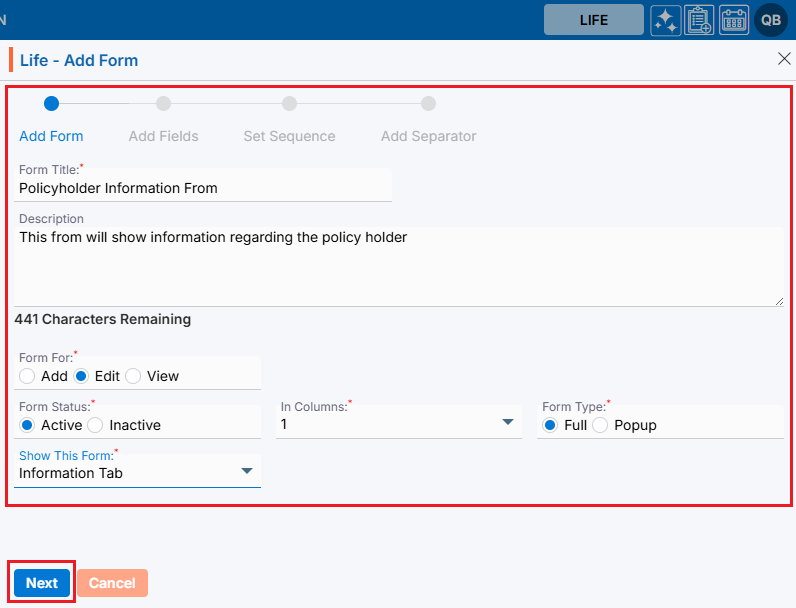Click the Cancel button

112,583
